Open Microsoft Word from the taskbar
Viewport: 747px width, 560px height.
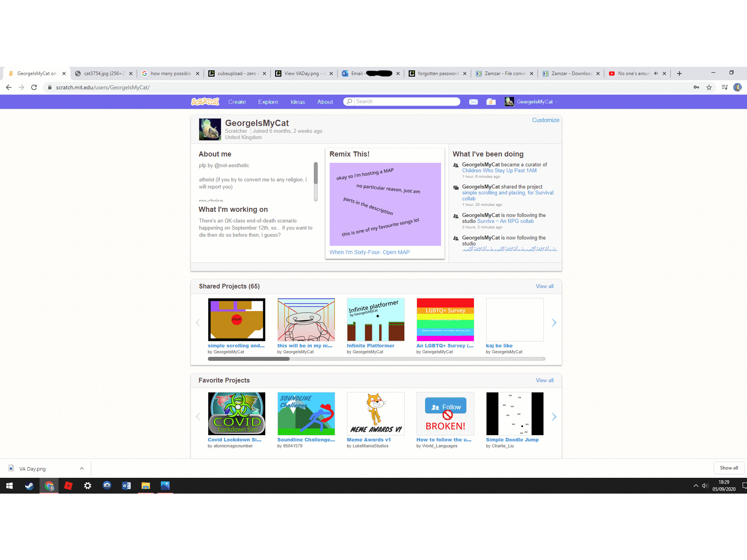(126, 486)
